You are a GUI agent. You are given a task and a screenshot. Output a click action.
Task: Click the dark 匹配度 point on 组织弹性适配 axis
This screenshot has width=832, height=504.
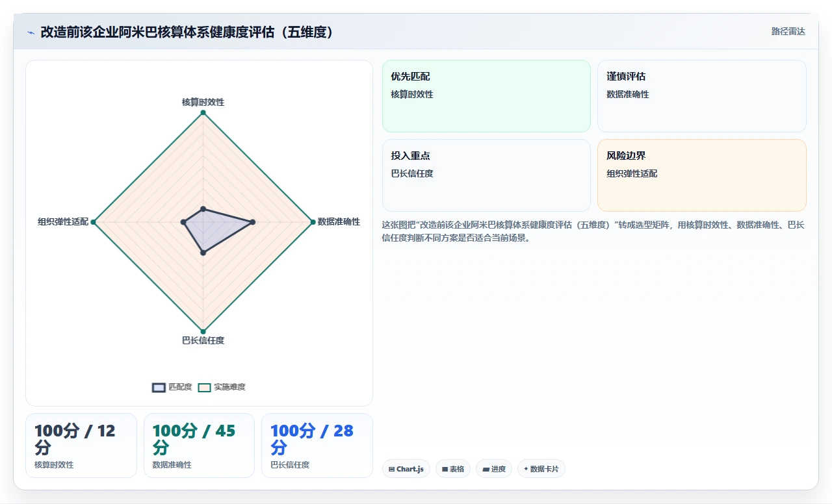(x=183, y=222)
